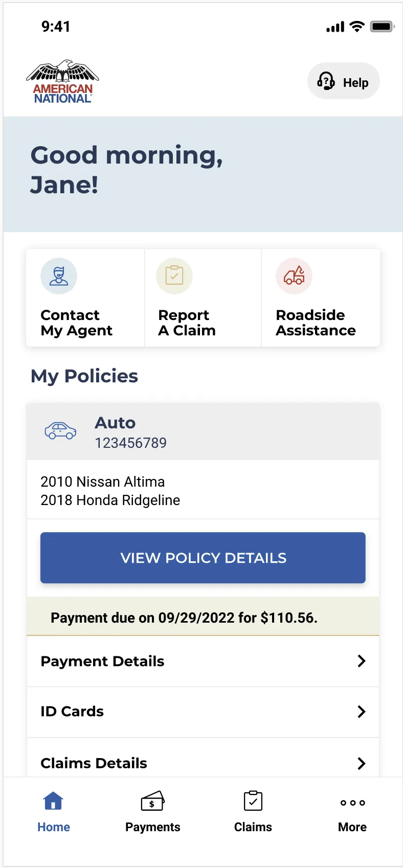The image size is (403, 868).
Task: Click VIEW POLICY DETAILS button
Action: click(x=203, y=558)
